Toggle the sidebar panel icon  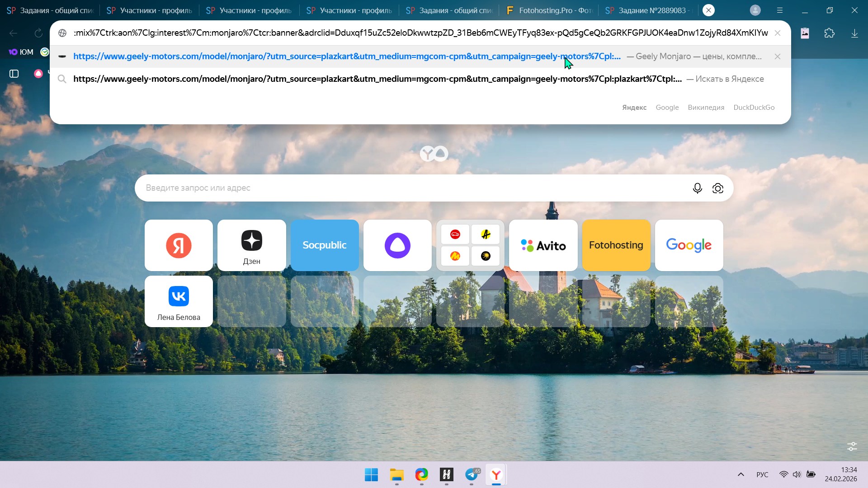14,74
